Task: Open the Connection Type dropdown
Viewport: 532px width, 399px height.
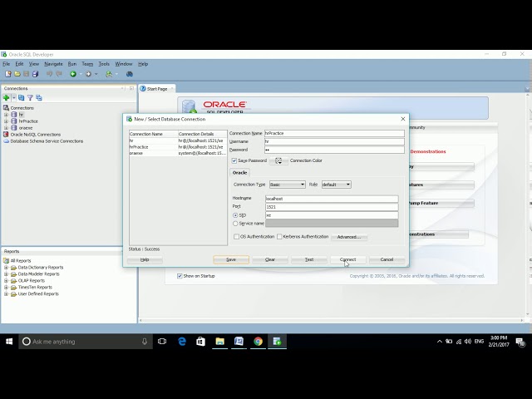Action: point(287,185)
